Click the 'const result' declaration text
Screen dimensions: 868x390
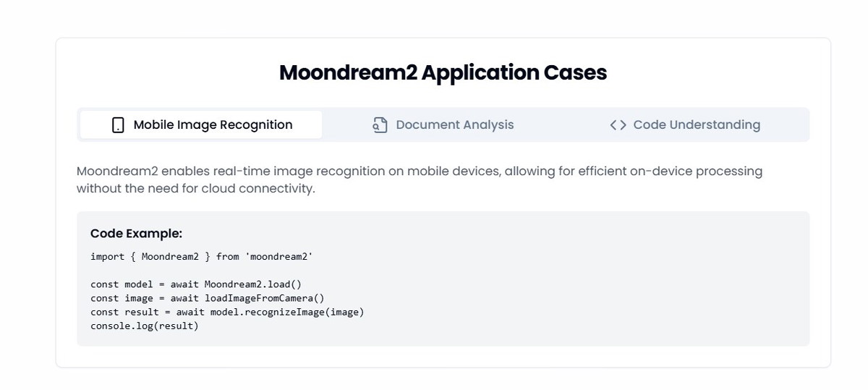tap(124, 312)
